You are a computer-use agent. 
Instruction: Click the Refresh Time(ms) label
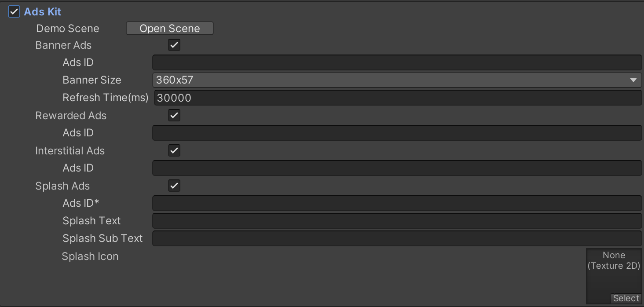coord(105,98)
